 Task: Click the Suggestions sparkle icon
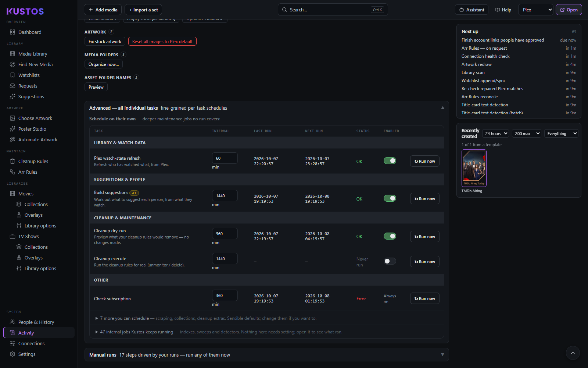tap(12, 96)
